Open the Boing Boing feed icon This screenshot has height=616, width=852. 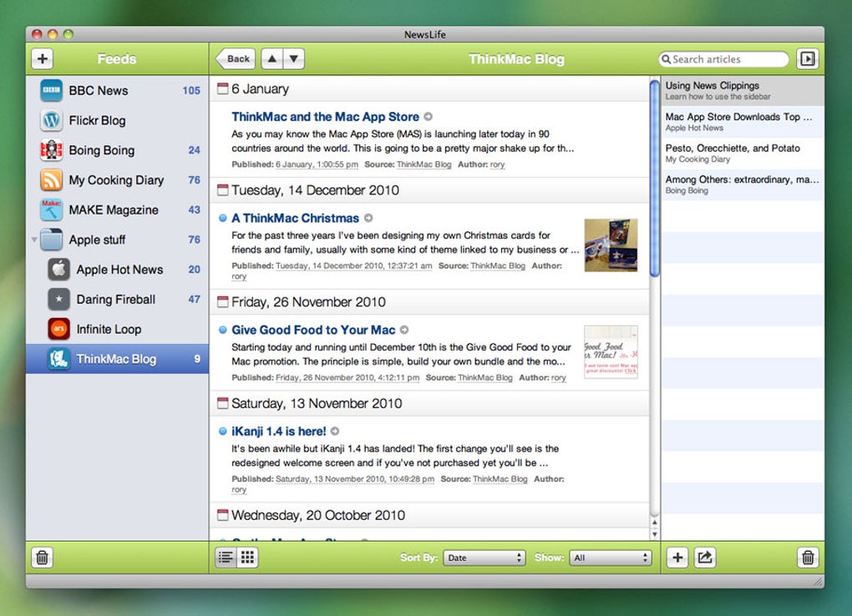pyautogui.click(x=52, y=150)
